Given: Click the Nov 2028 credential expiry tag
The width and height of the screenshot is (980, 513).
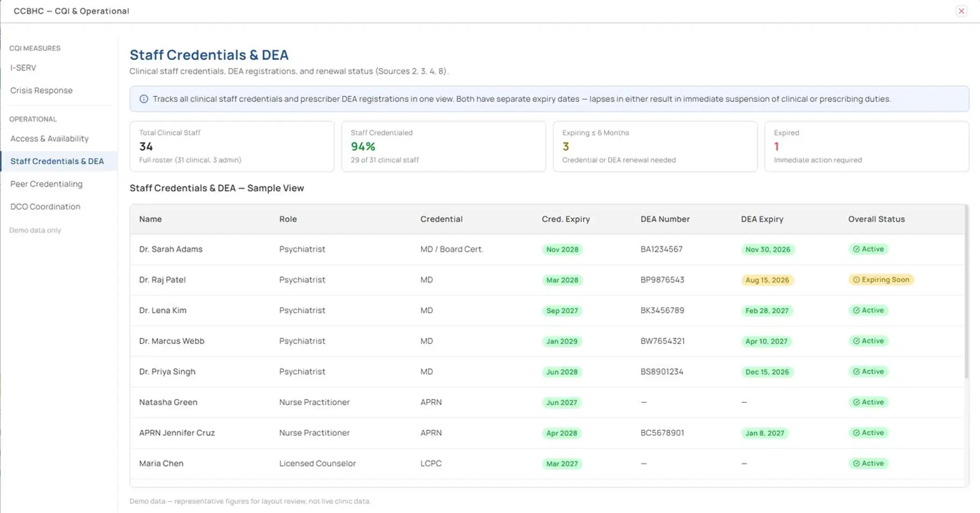Looking at the screenshot, I should click(x=562, y=250).
